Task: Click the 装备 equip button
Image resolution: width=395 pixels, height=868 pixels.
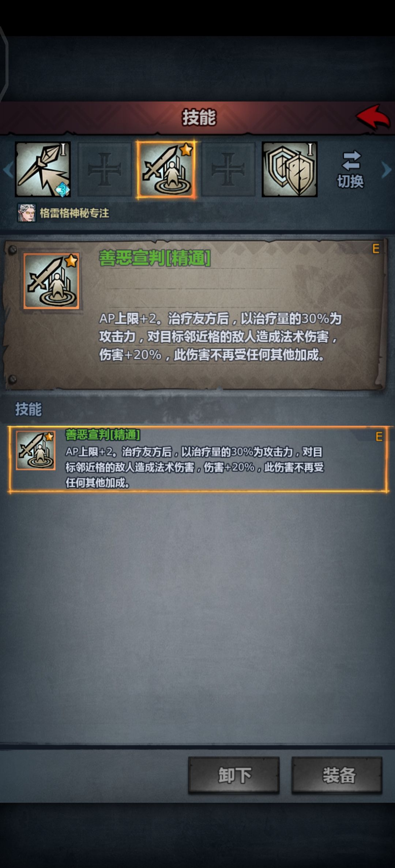Action: click(337, 775)
